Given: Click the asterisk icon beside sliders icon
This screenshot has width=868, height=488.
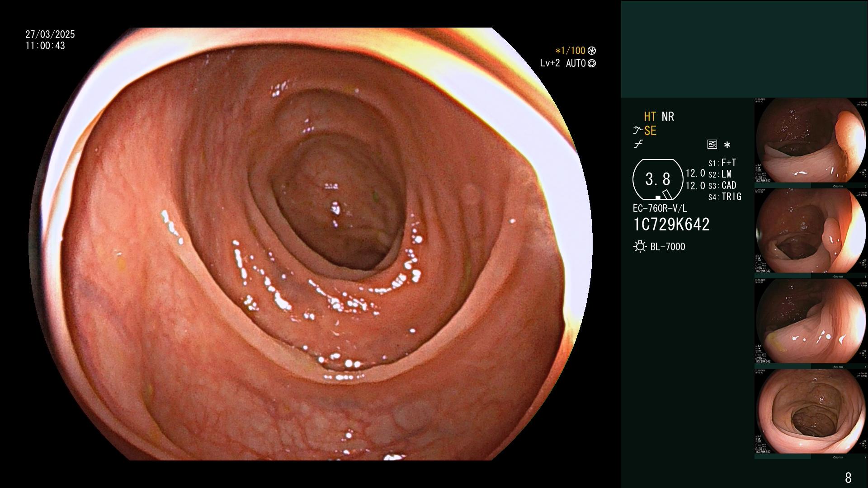Looking at the screenshot, I should 727,145.
